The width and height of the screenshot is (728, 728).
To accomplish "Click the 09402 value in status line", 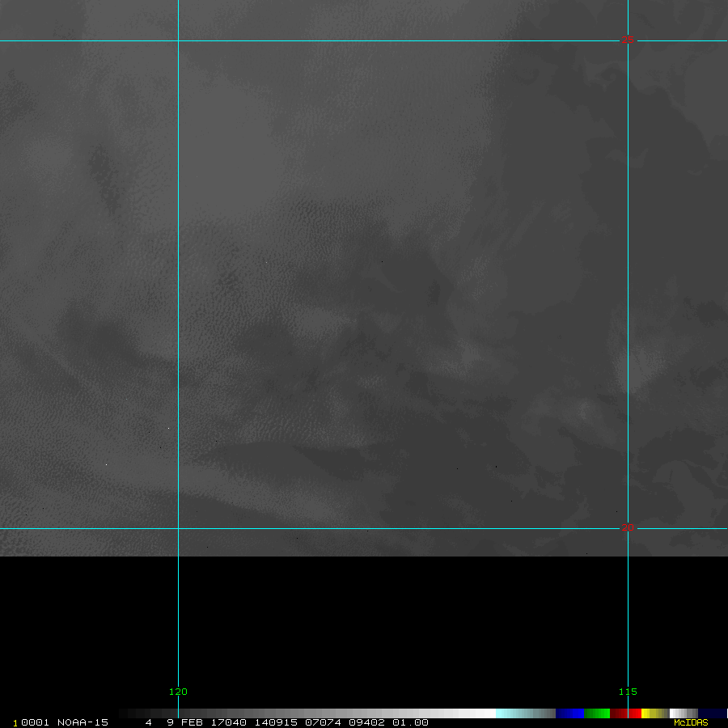I will [x=366, y=722].
